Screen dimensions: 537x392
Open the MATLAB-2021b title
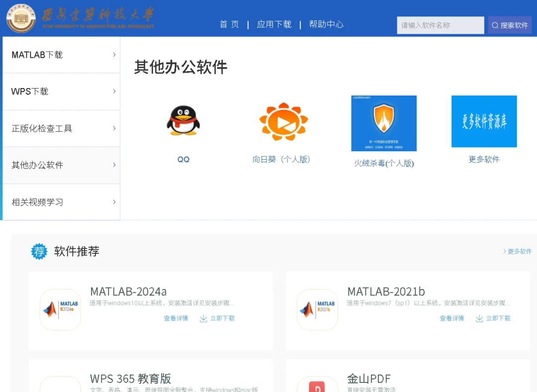click(386, 292)
